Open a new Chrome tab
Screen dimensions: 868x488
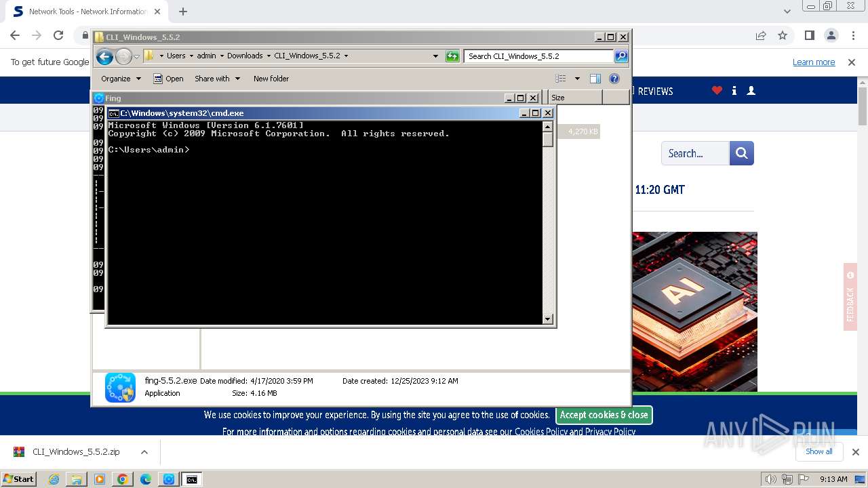(x=183, y=12)
